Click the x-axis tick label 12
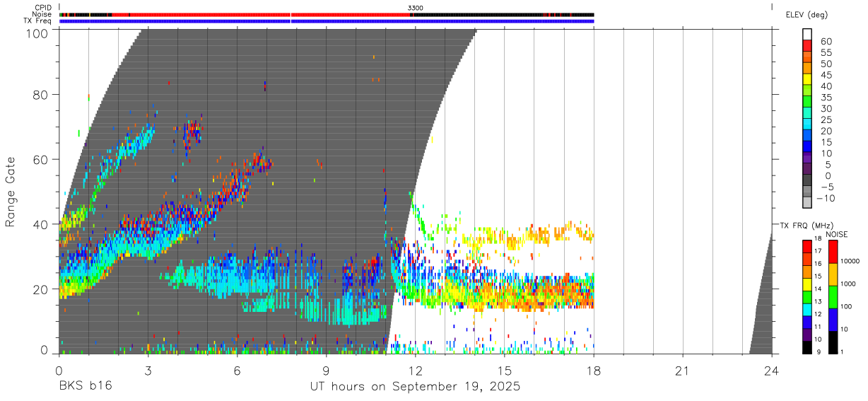This screenshot has height=401, width=868. pos(416,371)
